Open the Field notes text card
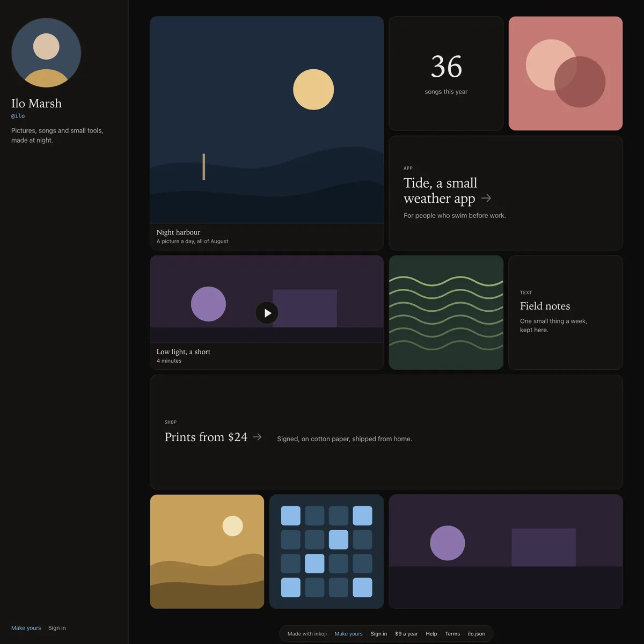644x644 pixels. click(566, 312)
